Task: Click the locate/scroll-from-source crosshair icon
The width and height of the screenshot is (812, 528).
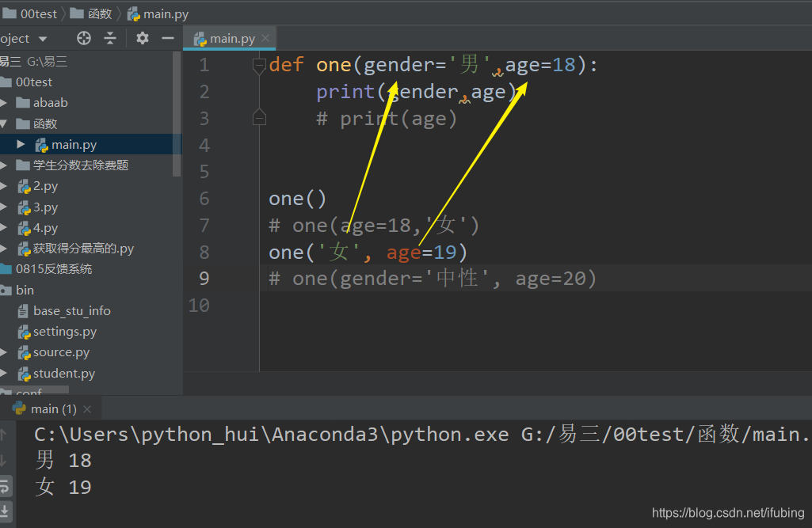Action: pyautogui.click(x=84, y=38)
